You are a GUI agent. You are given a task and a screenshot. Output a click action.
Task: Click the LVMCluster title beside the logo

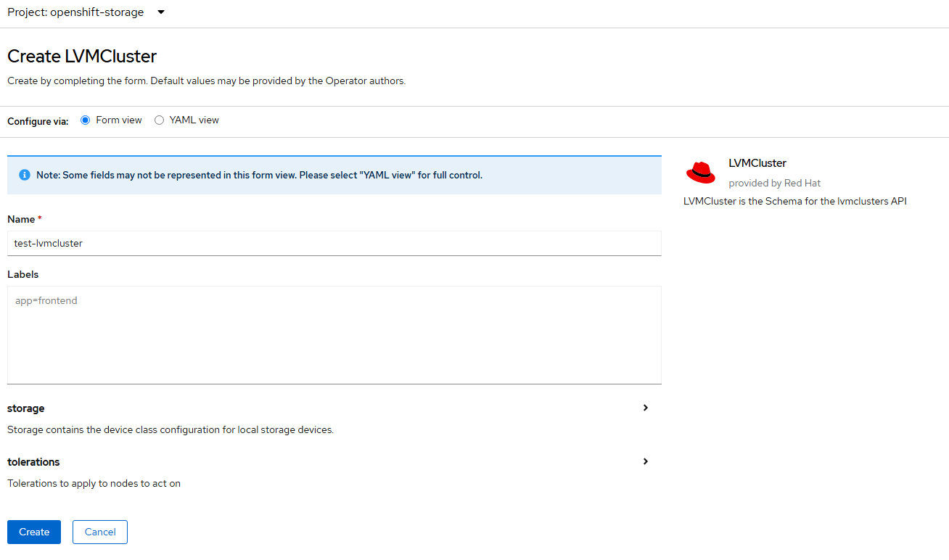pyautogui.click(x=757, y=163)
